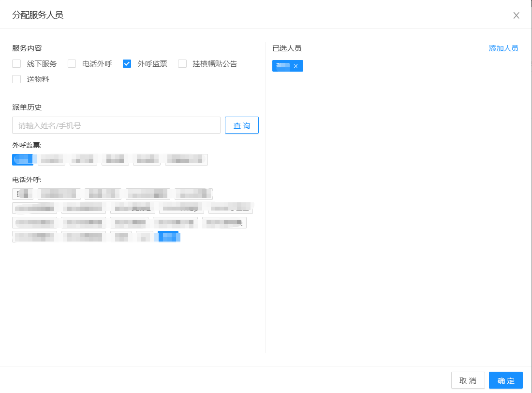Check the 挂横幅贴公告 option
This screenshot has width=532, height=393.
(x=182, y=63)
